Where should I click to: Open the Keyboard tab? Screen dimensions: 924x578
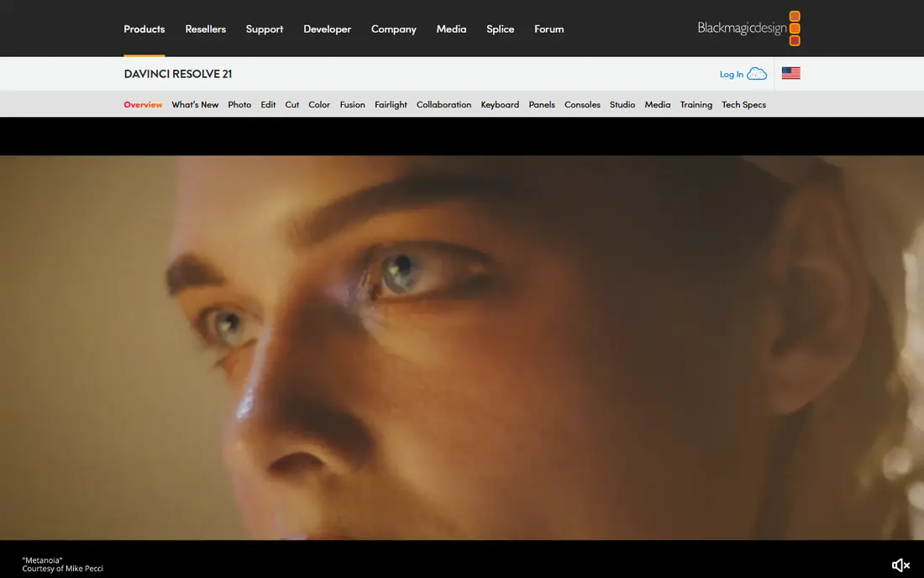click(500, 105)
